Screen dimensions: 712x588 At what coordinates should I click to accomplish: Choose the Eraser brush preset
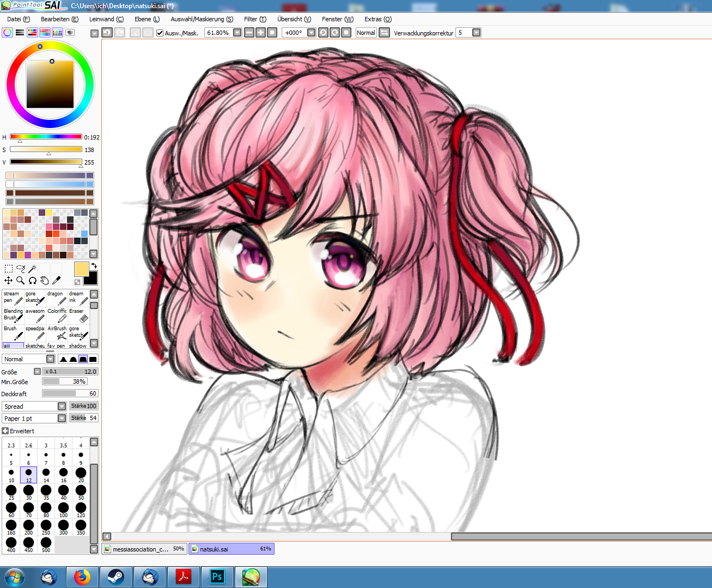click(79, 316)
